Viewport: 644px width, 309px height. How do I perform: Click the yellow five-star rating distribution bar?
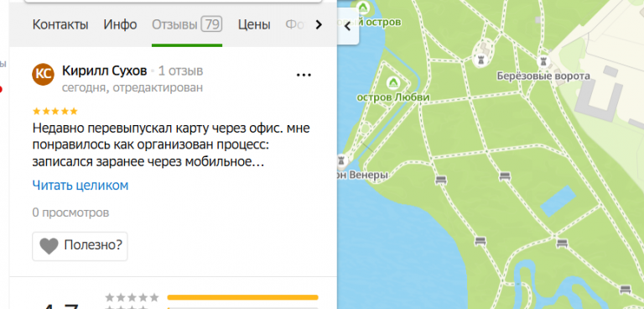click(242, 297)
